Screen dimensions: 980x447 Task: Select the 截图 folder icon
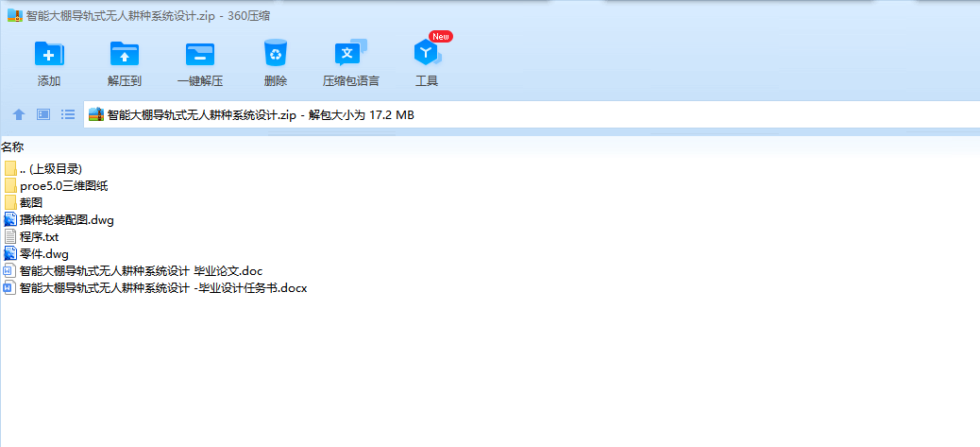pos(10,202)
